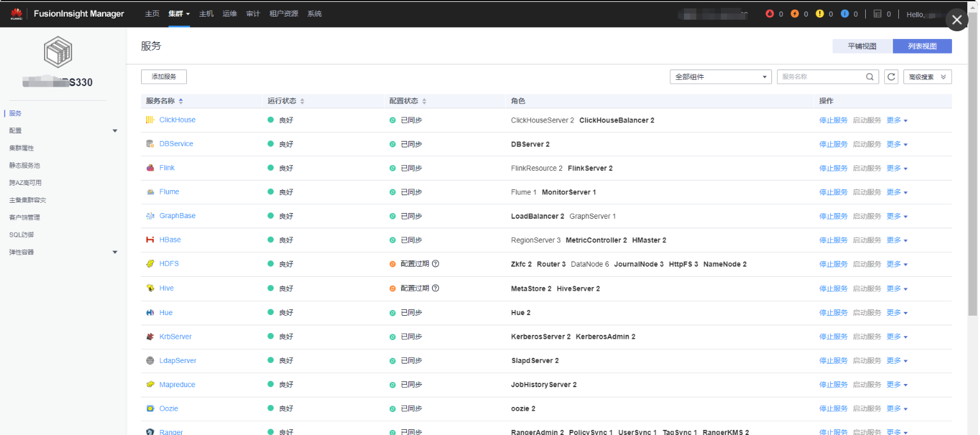Open the 审计 audit menu
This screenshot has width=980, height=435.
pyautogui.click(x=253, y=13)
